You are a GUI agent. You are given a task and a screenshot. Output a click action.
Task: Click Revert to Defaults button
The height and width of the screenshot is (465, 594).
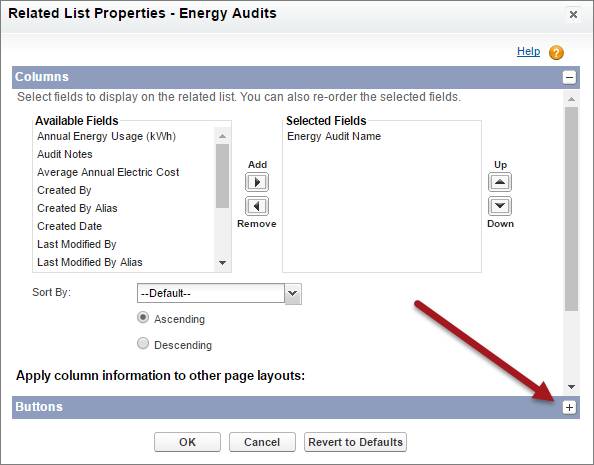tap(355, 442)
